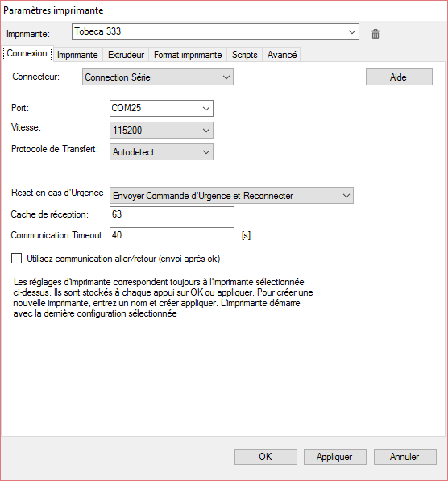This screenshot has height=481, width=448.
Task: Click the Appliquer button
Action: click(x=334, y=457)
